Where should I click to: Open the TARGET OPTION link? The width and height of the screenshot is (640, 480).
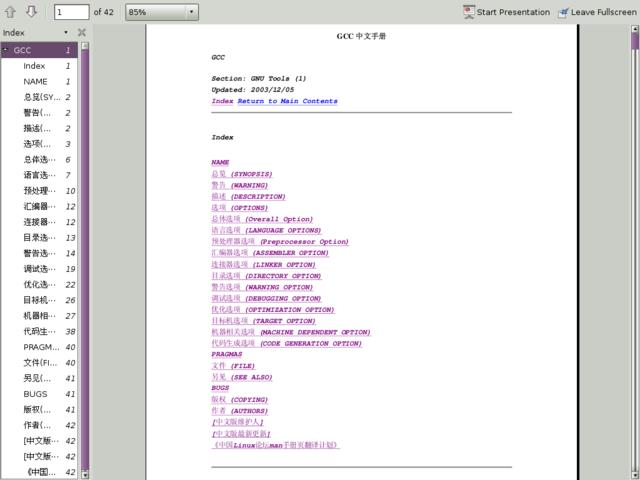(263, 320)
